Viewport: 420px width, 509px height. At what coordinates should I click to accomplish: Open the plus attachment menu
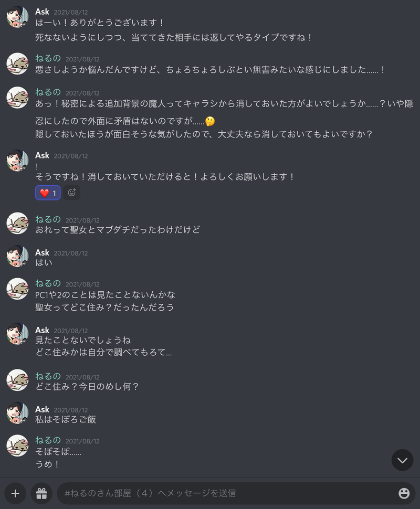(x=15, y=493)
